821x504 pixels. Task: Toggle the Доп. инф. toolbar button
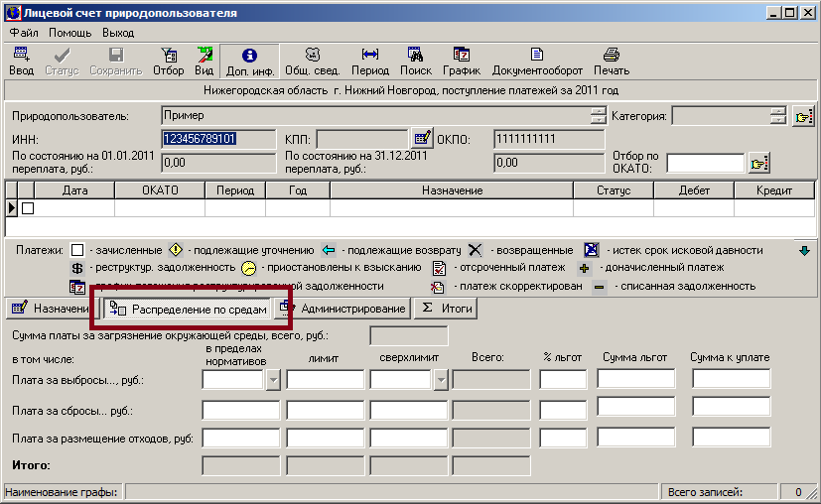pyautogui.click(x=248, y=62)
